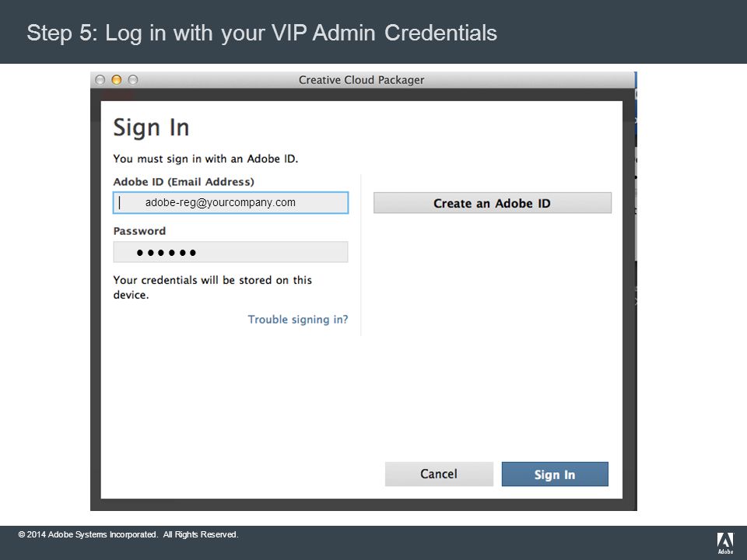The height and width of the screenshot is (560, 747).
Task: Open the Trouble signing in? link
Action: [298, 319]
